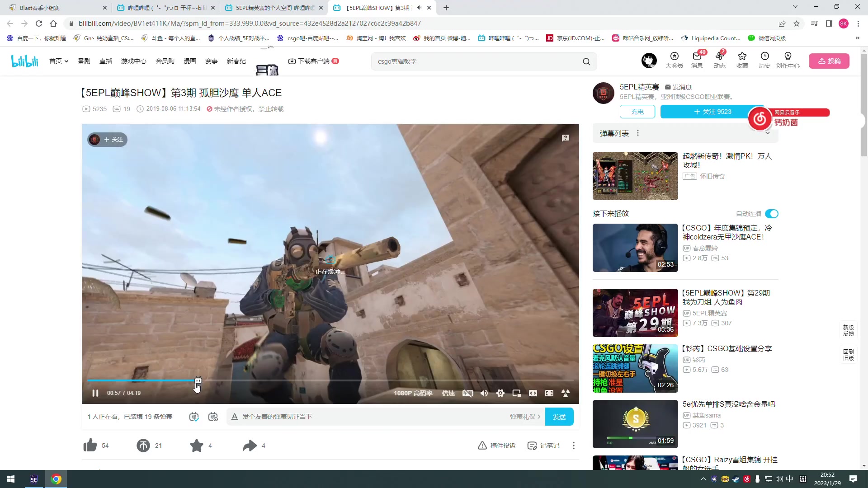Open 历史 history icon
Image resolution: width=868 pixels, height=488 pixels.
[x=765, y=60]
